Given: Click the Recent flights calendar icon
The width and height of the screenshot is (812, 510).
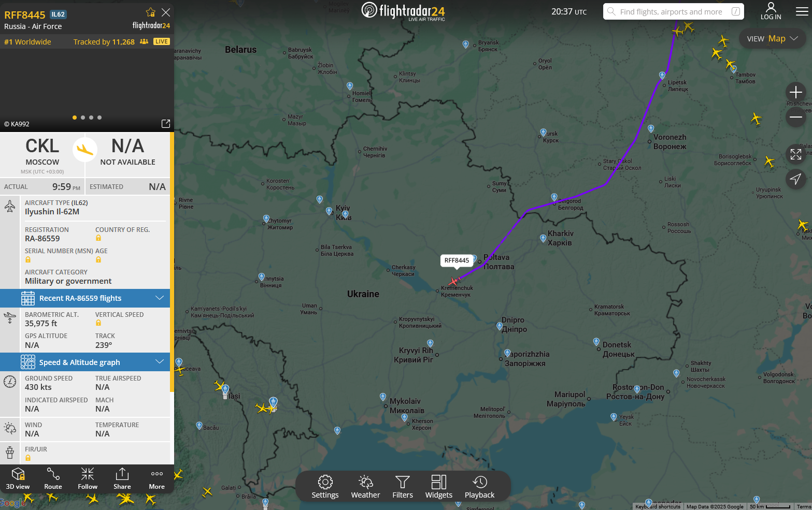Looking at the screenshot, I should coord(28,298).
